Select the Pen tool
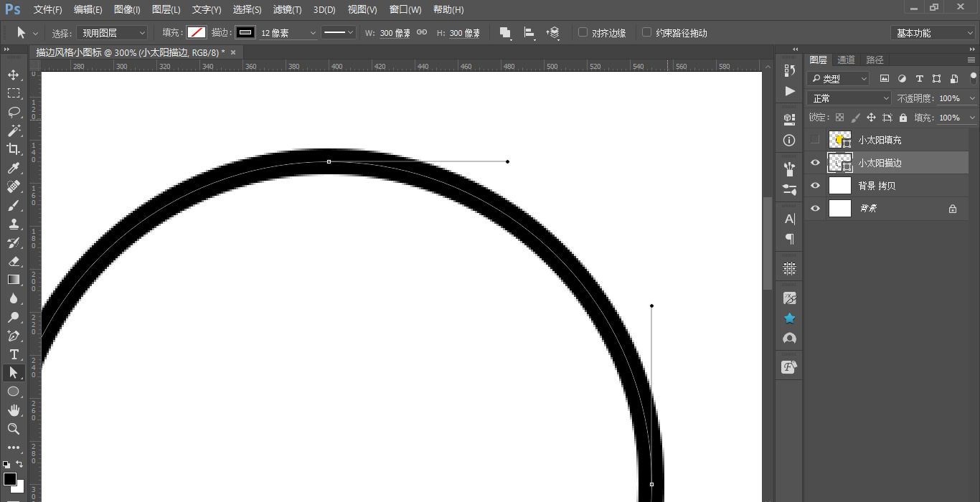This screenshot has height=502, width=980. [x=13, y=336]
